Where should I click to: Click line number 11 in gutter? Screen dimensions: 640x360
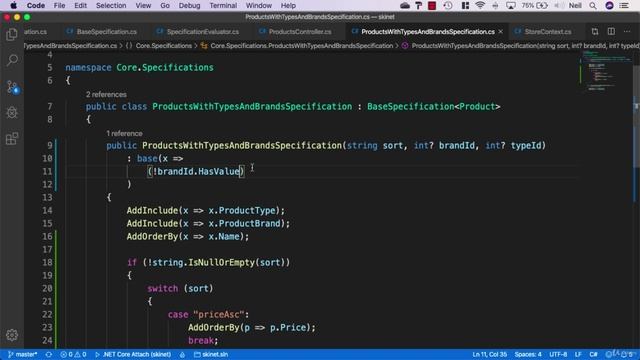click(x=47, y=171)
